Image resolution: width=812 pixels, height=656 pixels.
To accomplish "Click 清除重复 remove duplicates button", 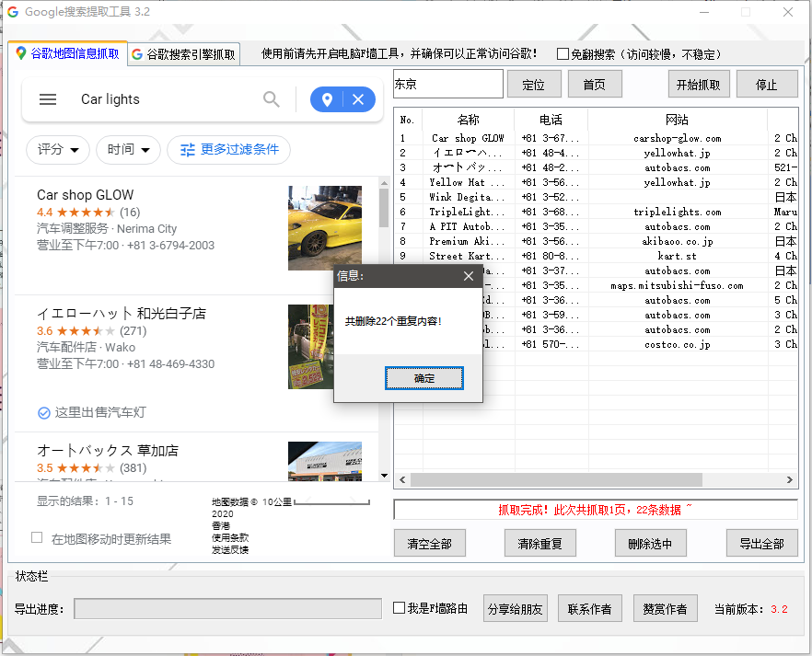I will point(540,543).
